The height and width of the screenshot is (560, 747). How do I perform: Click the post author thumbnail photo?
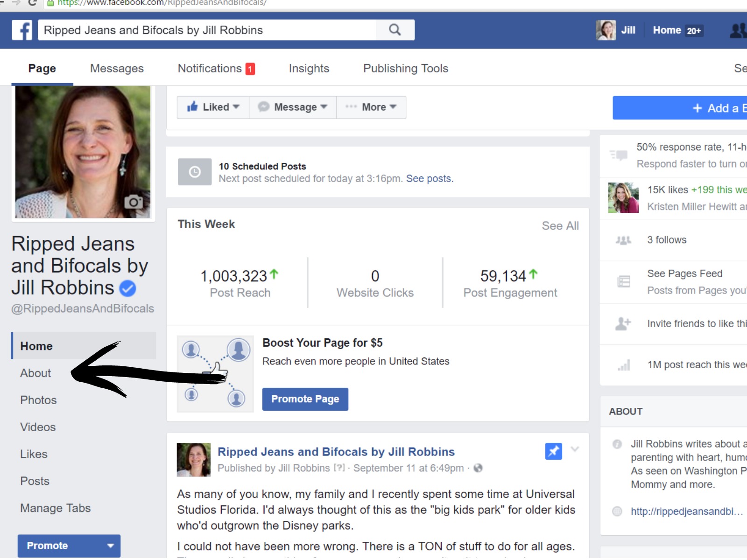point(194,460)
